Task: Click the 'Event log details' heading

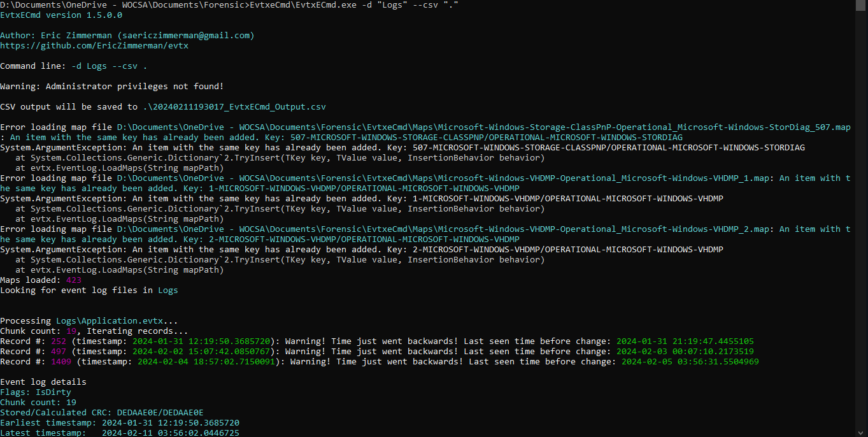Action: pos(43,382)
